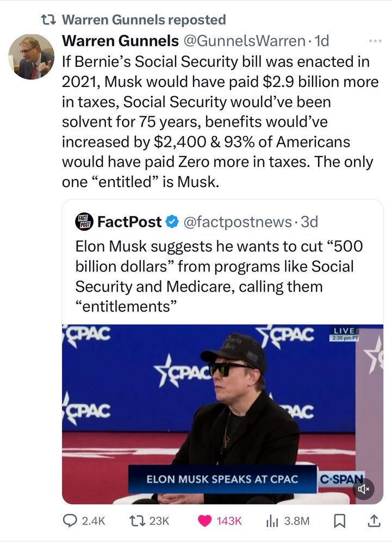
Task: Open the @factpostnews handle
Action: [239, 222]
